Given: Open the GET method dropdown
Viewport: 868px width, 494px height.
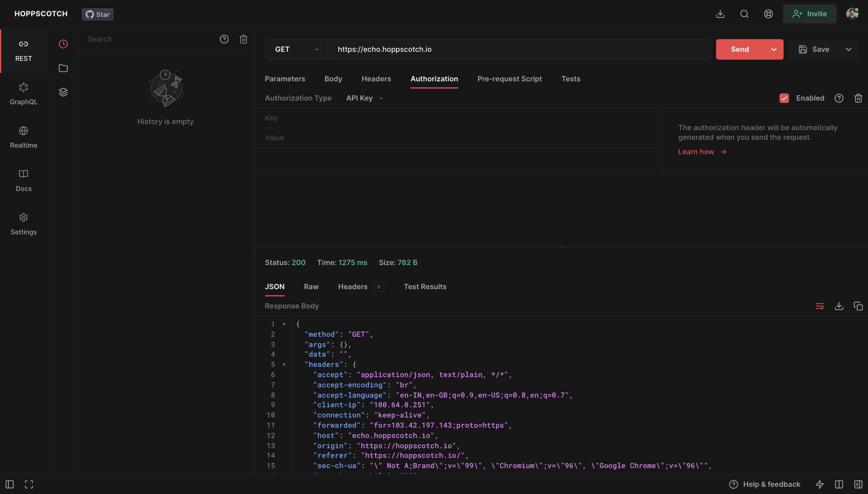Looking at the screenshot, I should (296, 49).
